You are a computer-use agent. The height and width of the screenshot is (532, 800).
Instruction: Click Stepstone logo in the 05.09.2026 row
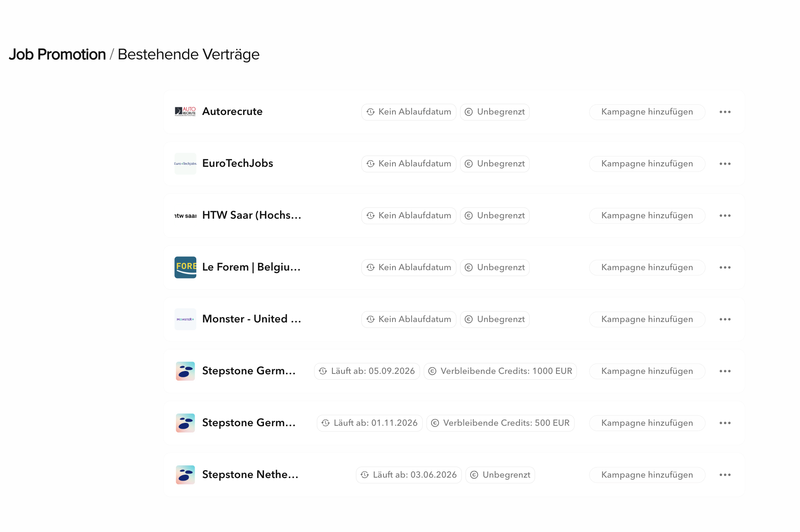click(185, 371)
